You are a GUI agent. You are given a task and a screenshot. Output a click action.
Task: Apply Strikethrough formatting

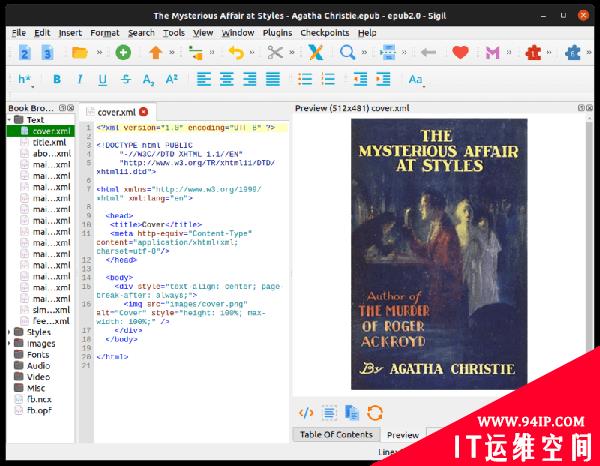[x=126, y=79]
